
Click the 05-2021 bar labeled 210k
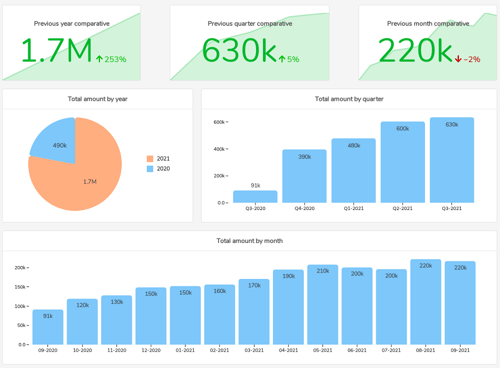point(323,305)
